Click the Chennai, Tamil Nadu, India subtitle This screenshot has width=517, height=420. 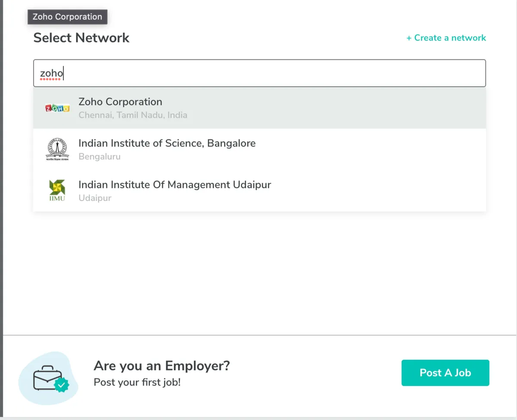click(x=133, y=115)
